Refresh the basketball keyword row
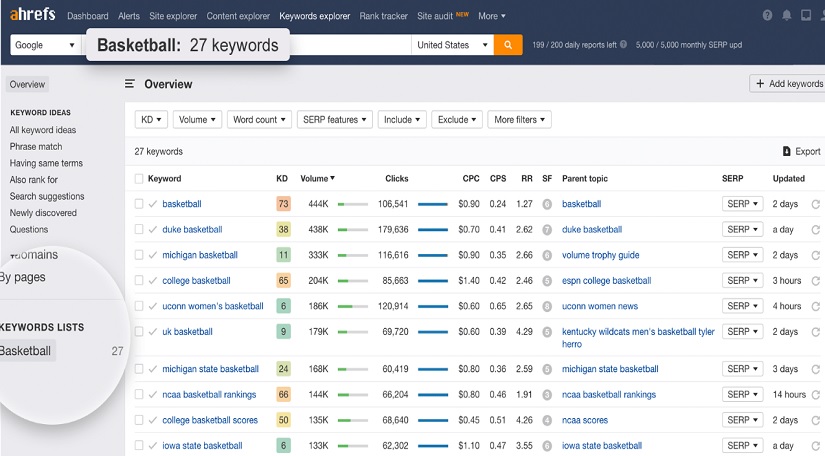This screenshot has height=456, width=825. click(816, 204)
